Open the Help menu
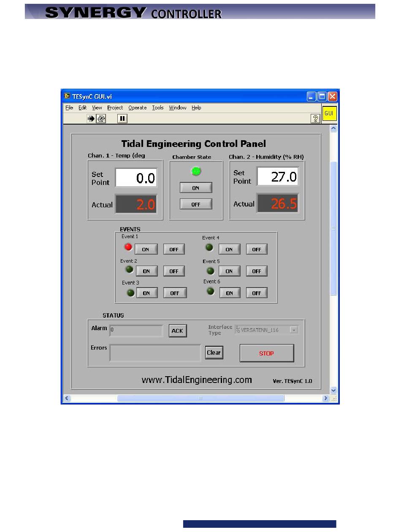401x532 pixels. (x=196, y=108)
